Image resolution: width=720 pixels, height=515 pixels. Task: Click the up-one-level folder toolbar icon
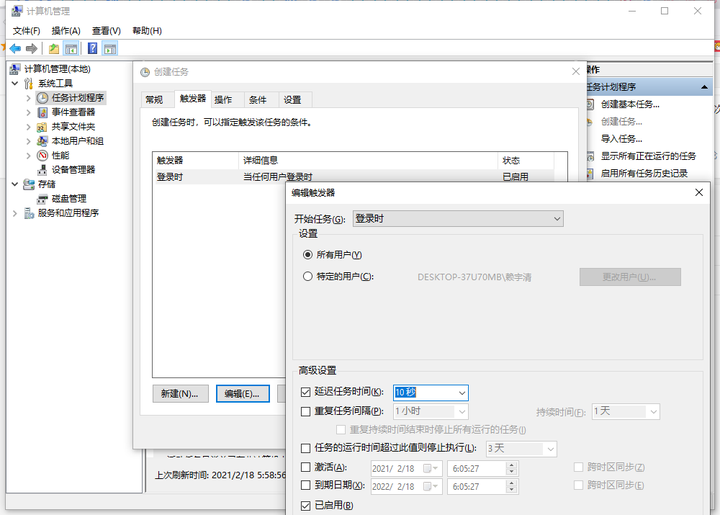(54, 48)
